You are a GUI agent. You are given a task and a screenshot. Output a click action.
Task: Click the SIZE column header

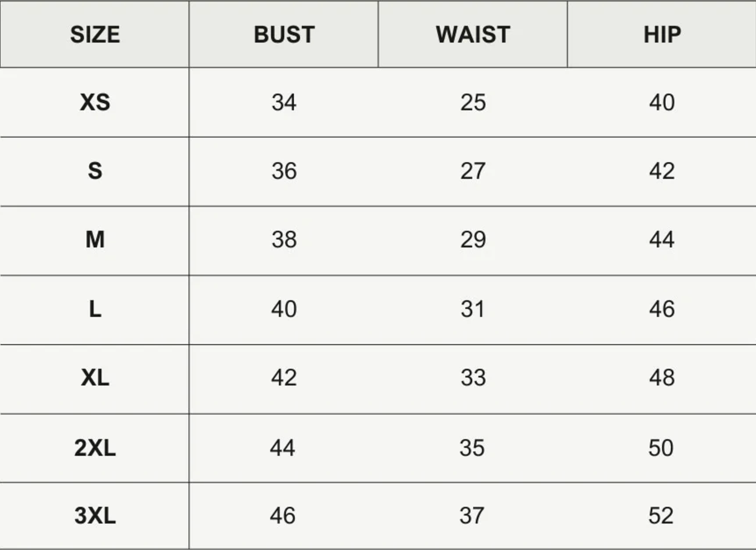(95, 35)
